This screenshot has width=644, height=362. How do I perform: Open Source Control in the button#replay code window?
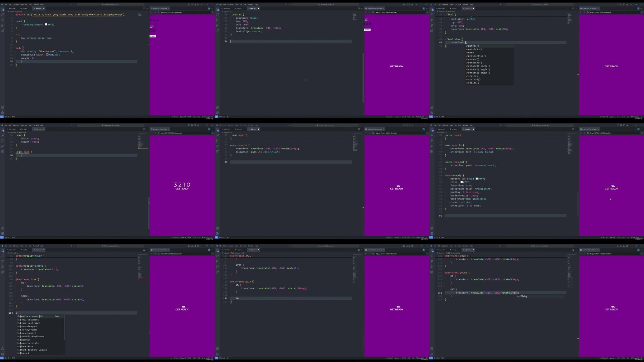[x=432, y=140]
